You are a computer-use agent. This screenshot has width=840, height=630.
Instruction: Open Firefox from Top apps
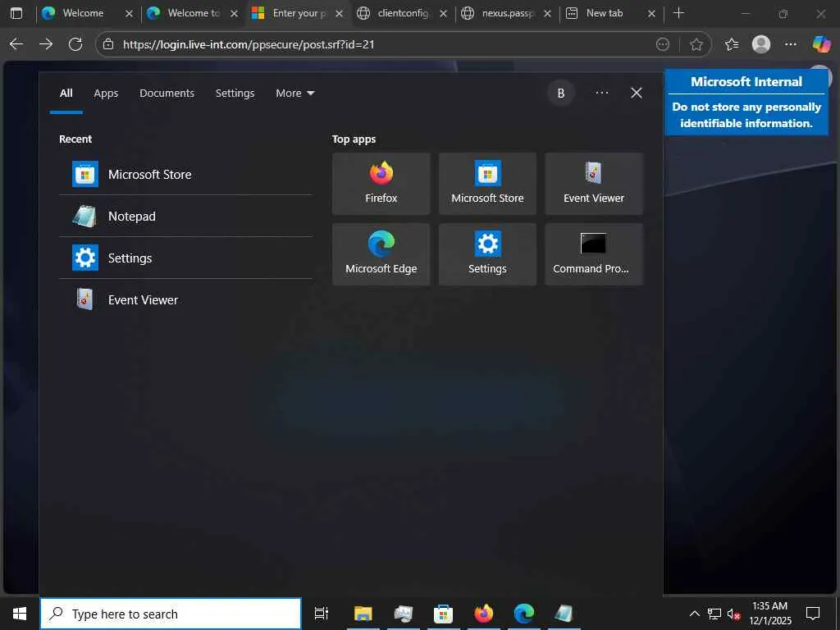tap(381, 183)
